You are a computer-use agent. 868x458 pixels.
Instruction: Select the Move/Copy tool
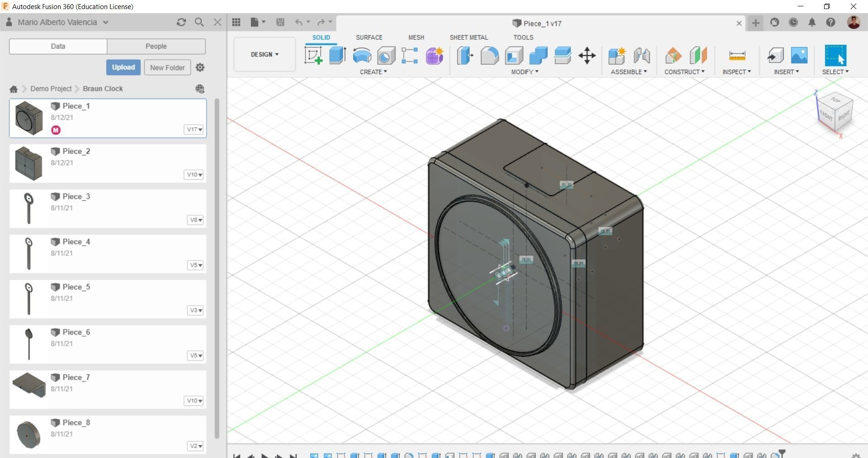[x=587, y=56]
